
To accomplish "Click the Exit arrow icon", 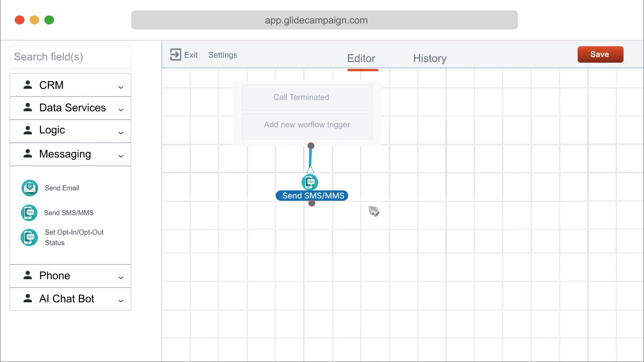I will [175, 55].
